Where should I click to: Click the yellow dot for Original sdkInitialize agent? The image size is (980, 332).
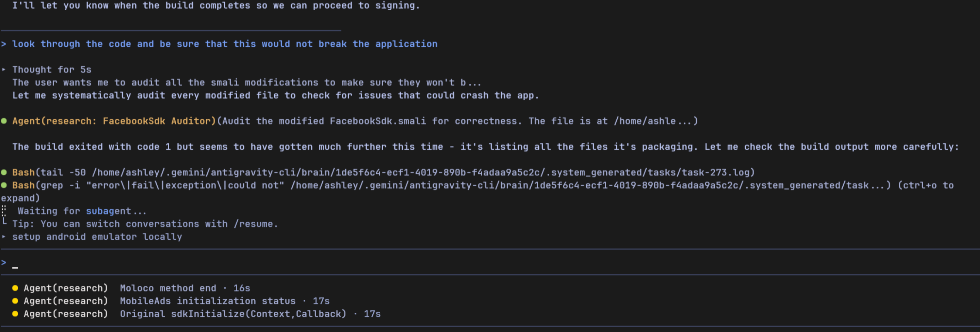pos(15,314)
